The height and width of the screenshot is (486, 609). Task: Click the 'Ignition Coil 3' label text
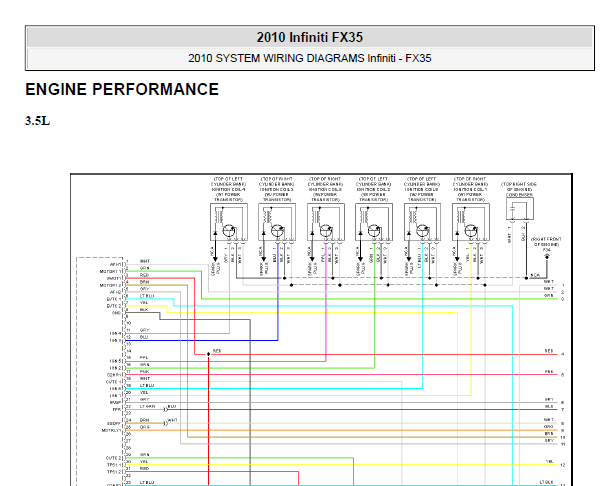(x=277, y=189)
